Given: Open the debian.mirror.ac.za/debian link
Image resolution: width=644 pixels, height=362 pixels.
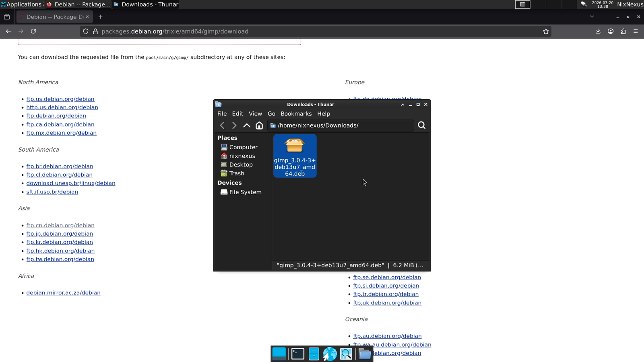Looking at the screenshot, I should [64, 293].
